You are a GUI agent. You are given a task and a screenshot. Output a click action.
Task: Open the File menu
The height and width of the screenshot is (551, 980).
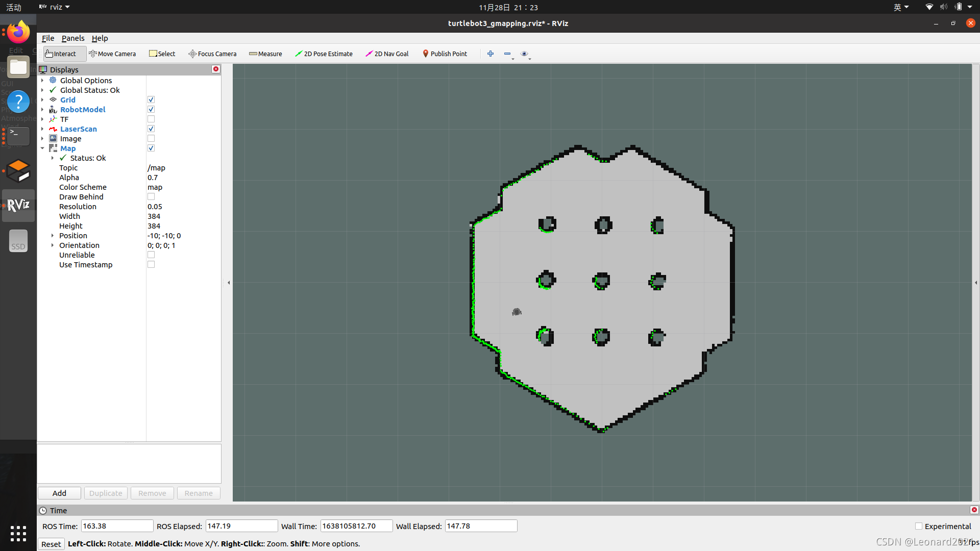(x=48, y=38)
